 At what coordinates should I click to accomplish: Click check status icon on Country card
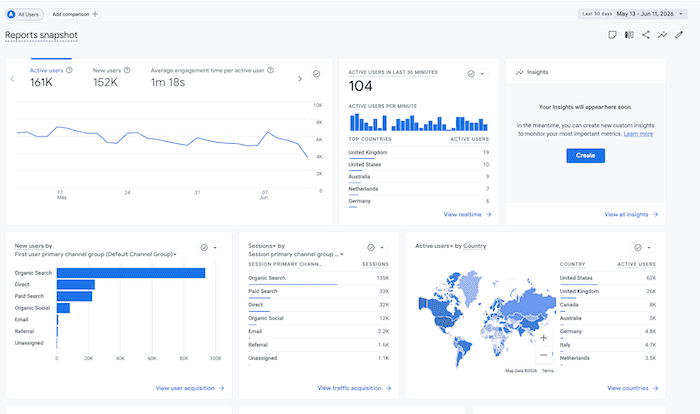(x=638, y=247)
